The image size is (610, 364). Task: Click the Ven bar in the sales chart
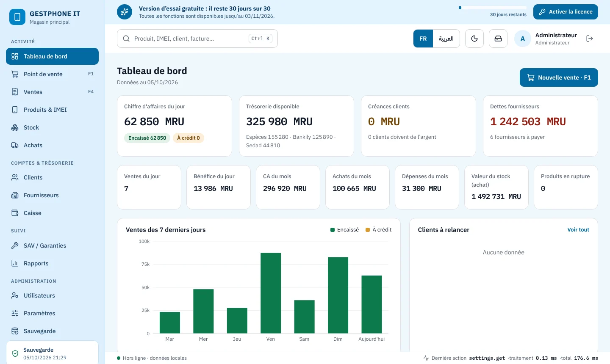click(271, 293)
